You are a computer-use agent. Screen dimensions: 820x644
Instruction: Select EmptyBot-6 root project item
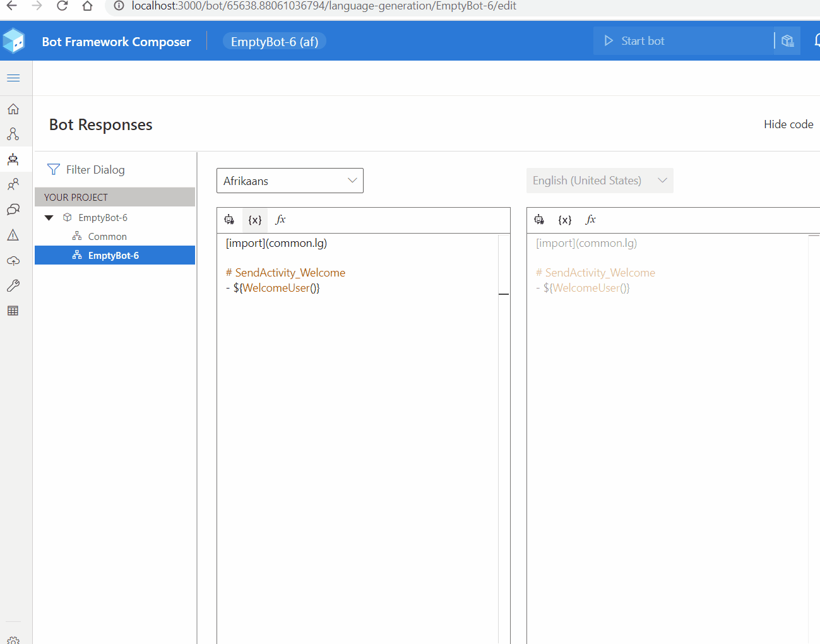[x=103, y=218]
